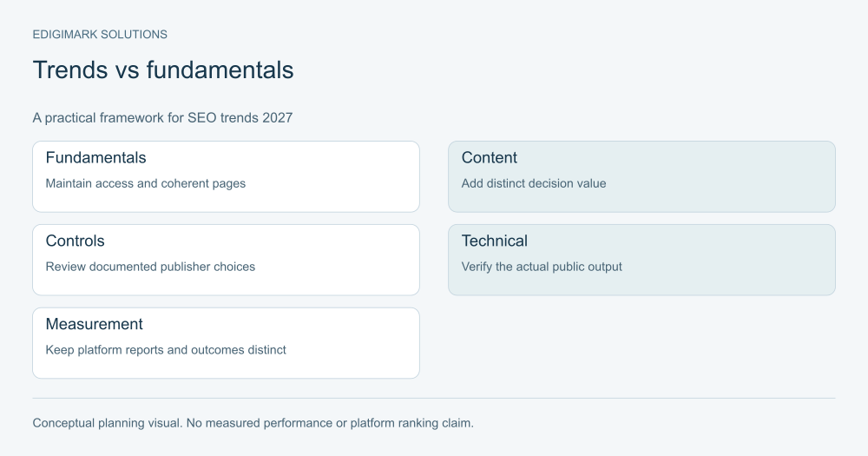Click the 'Conceptual planning visual' footer disclaimer

pos(253,423)
